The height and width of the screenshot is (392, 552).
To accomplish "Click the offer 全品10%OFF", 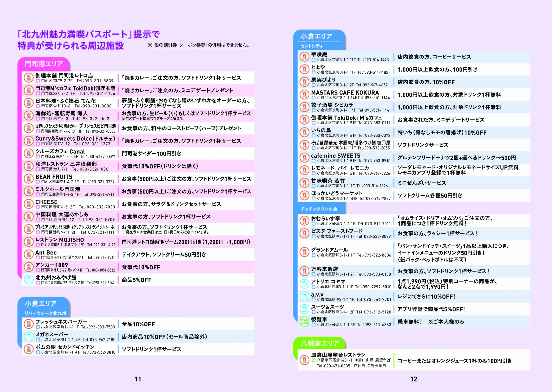I will (x=138, y=324).
